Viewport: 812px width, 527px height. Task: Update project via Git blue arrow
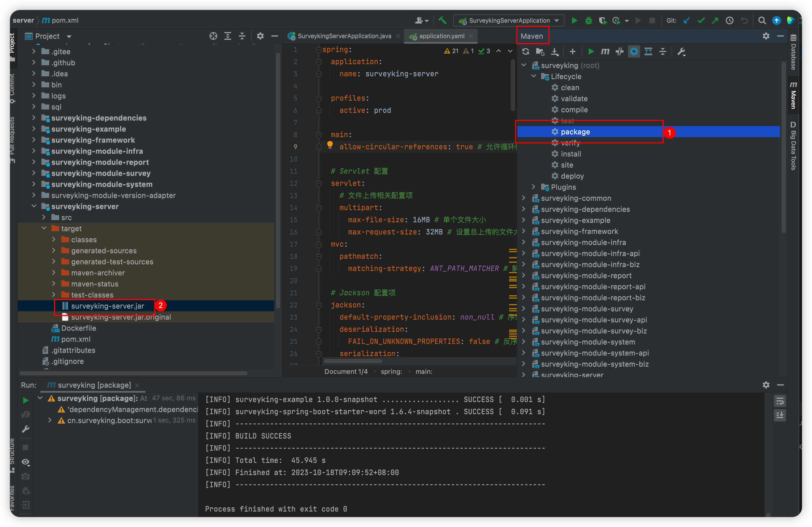tap(687, 20)
